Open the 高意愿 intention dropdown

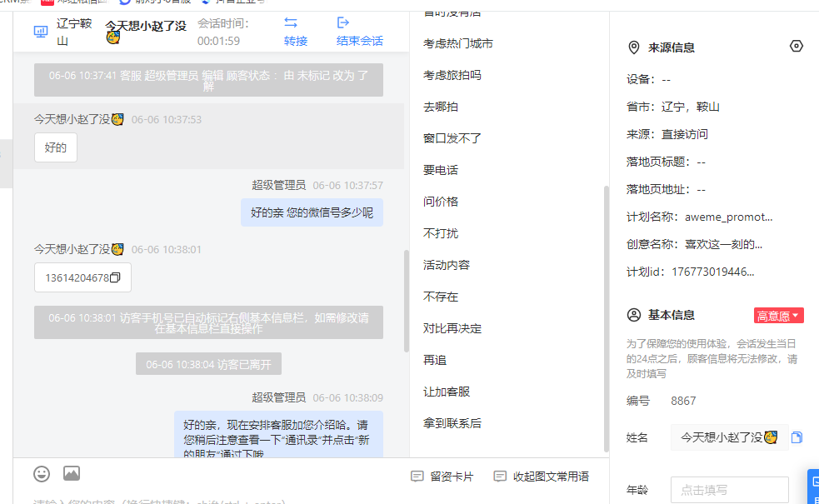click(778, 316)
